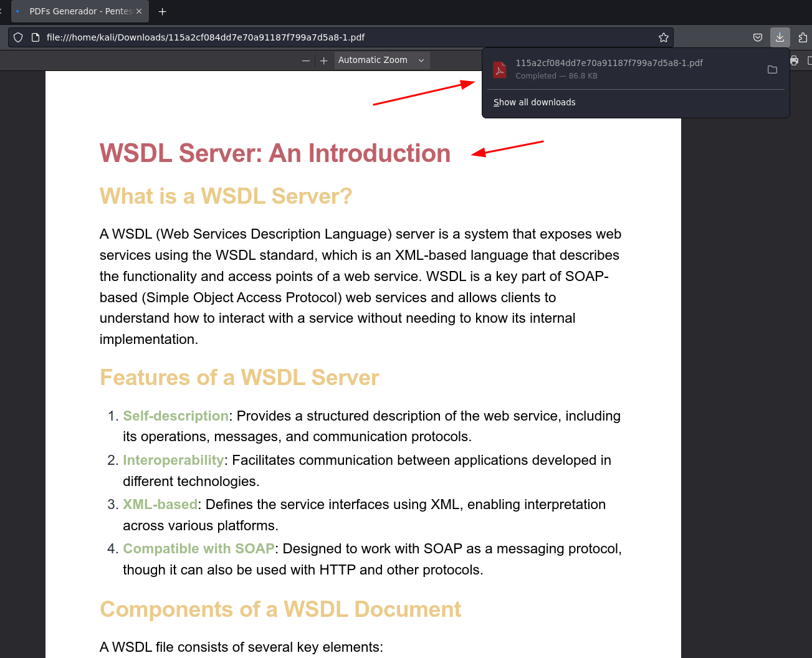Click the Features of a WSDL Server heading

(239, 378)
